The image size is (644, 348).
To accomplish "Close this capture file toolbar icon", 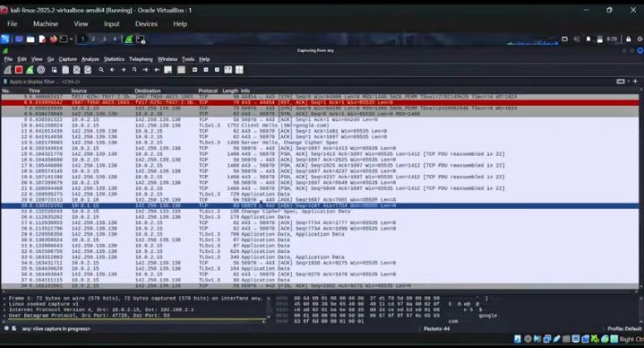I will 76,70.
